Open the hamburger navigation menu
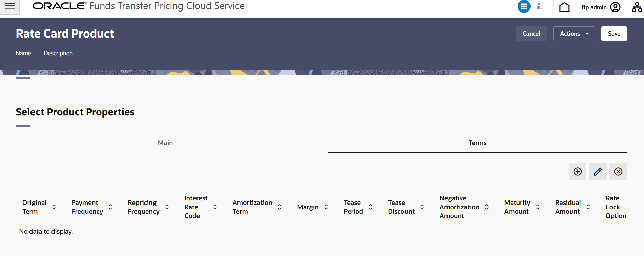The width and height of the screenshot is (644, 256). coord(9,6)
